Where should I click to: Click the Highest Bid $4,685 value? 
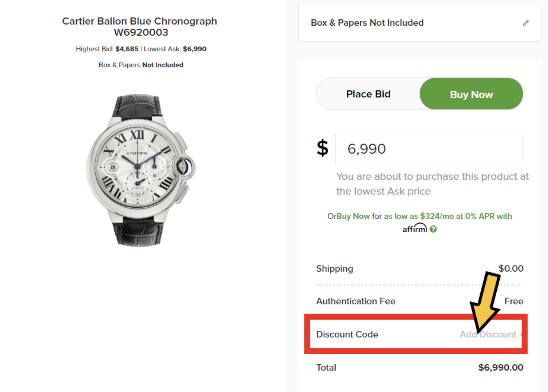[x=127, y=49]
